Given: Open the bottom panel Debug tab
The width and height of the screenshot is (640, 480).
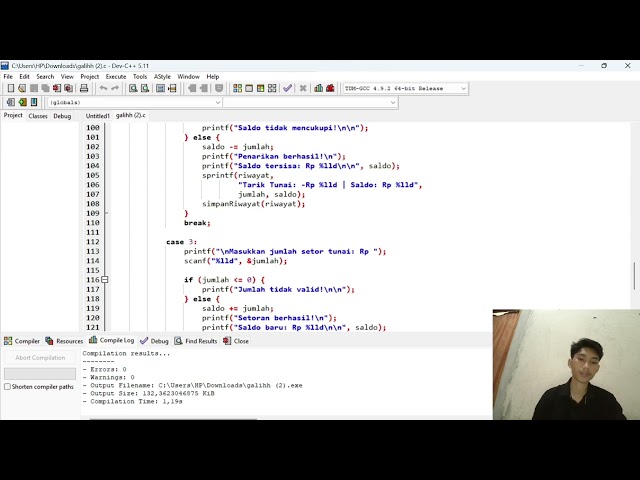Looking at the screenshot, I should (154, 341).
